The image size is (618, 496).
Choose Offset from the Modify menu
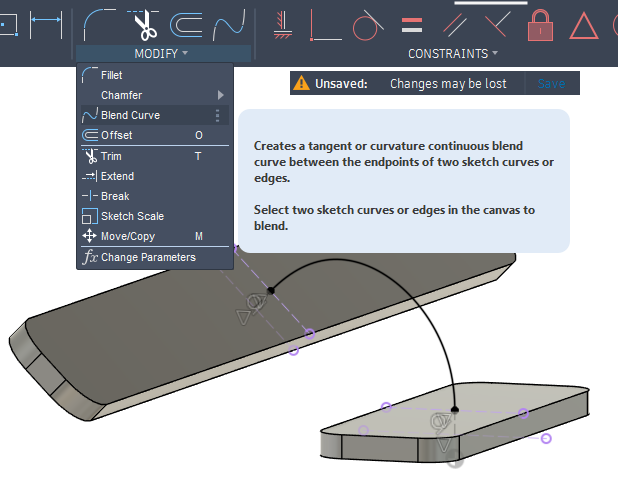[155, 135]
